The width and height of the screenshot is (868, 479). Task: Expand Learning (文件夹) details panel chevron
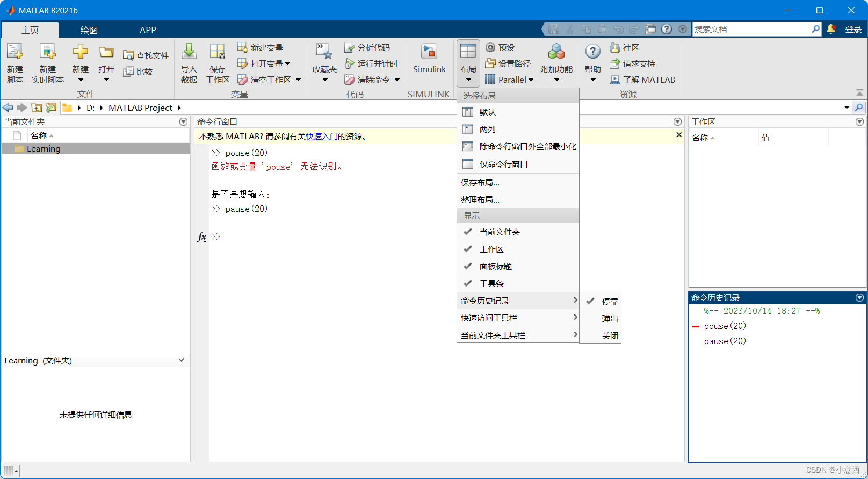181,360
